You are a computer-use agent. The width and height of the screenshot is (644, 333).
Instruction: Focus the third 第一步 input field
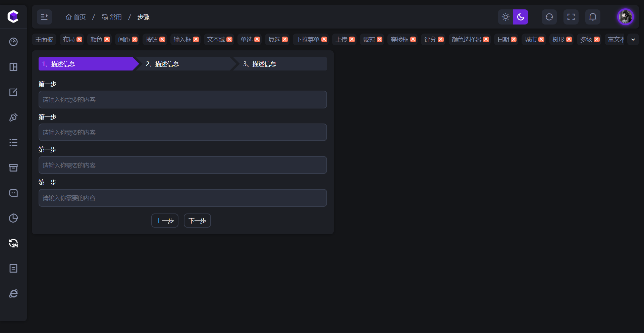pyautogui.click(x=183, y=165)
